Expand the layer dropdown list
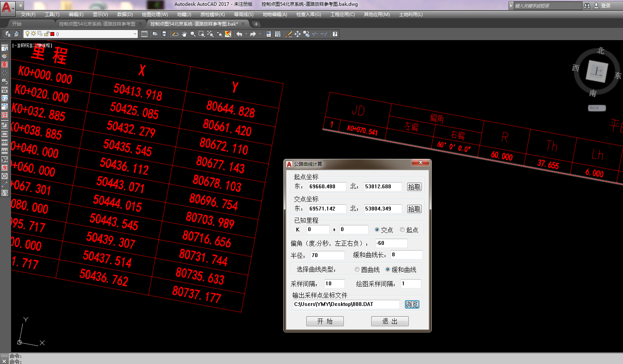623x364 pixels. (x=135, y=34)
